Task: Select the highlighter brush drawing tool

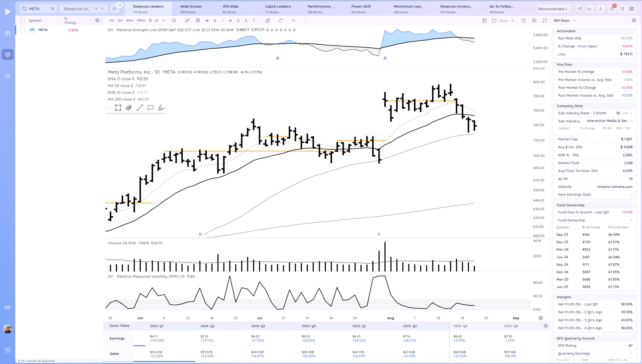Action: 161,108
